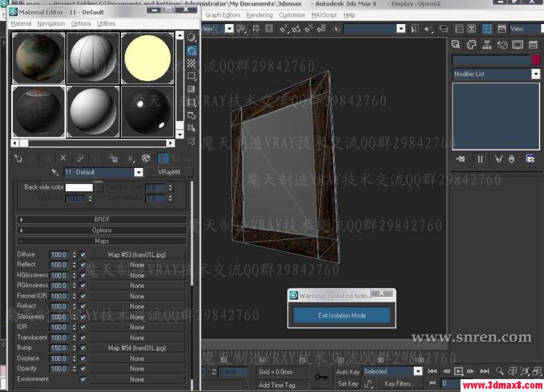This screenshot has height=392, width=544.
Task: Uncheck the Diffuse map checkbox
Action: pyautogui.click(x=82, y=254)
